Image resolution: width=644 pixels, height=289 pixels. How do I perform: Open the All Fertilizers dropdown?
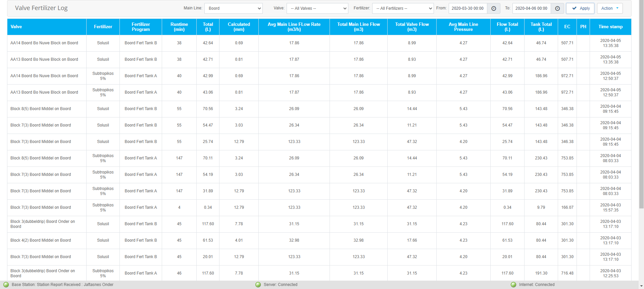(403, 8)
